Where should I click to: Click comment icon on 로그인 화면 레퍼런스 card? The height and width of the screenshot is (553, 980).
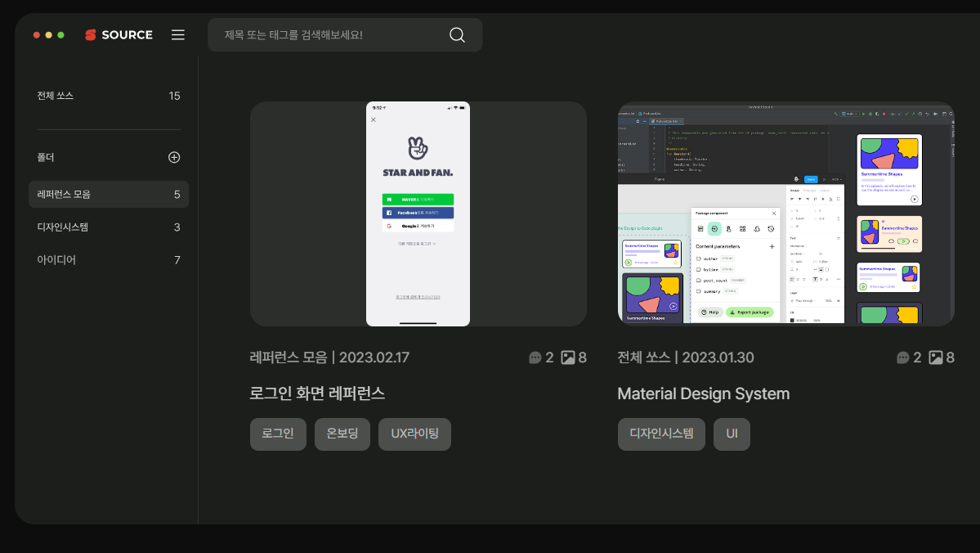[535, 357]
